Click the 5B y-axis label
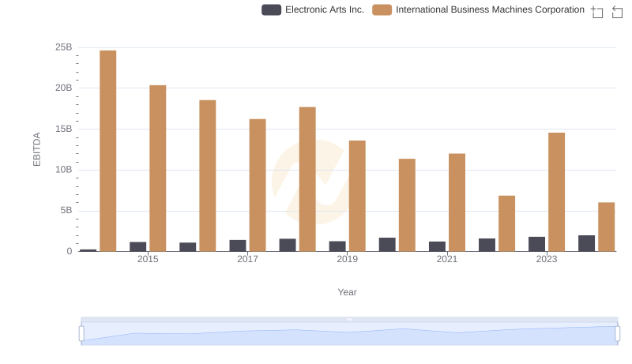This screenshot has width=632, height=364. point(66,211)
